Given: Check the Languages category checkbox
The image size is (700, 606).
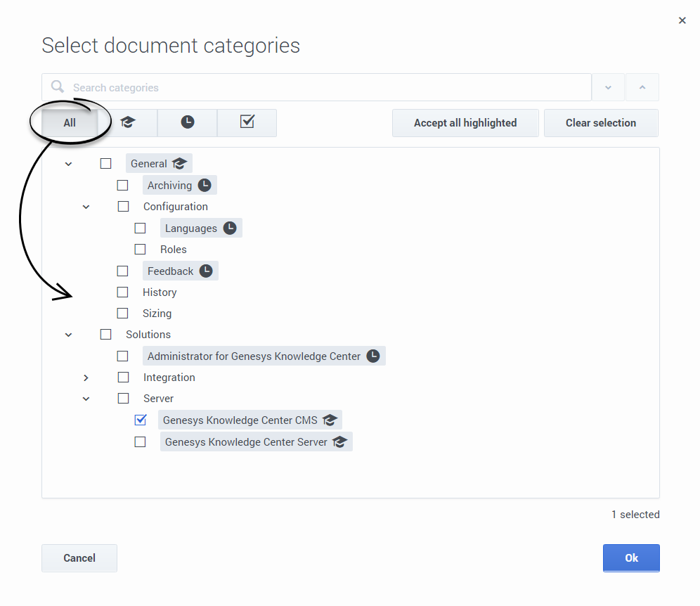Looking at the screenshot, I should click(141, 228).
